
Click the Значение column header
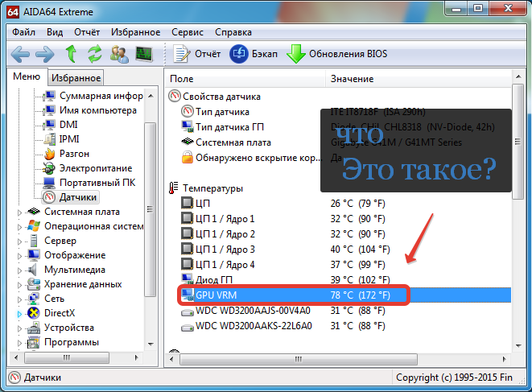tap(419, 79)
